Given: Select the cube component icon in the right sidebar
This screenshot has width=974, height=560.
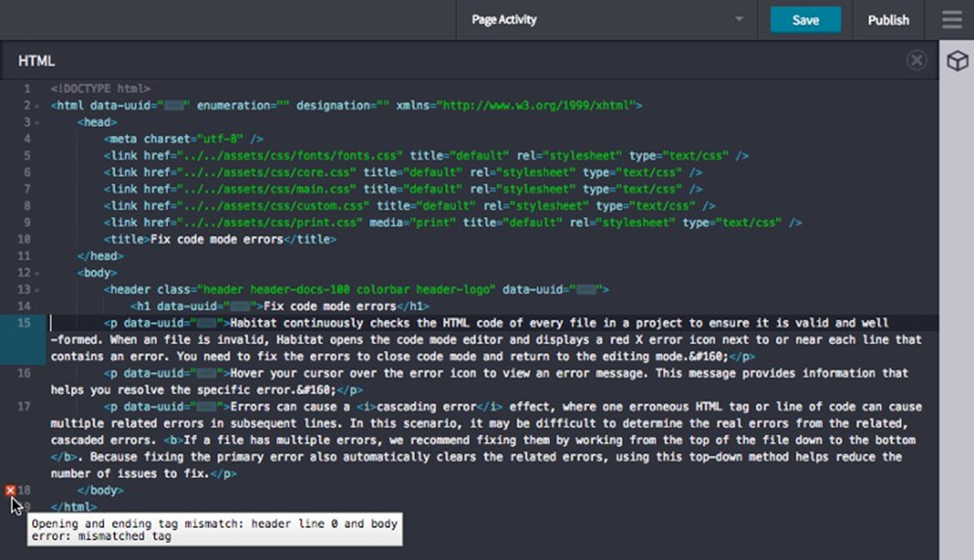Looking at the screenshot, I should [x=959, y=61].
